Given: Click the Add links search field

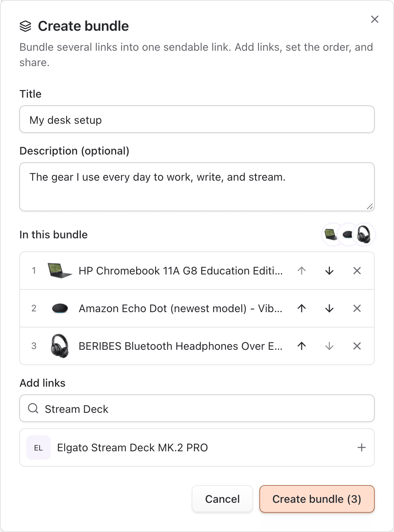Looking at the screenshot, I should pyautogui.click(x=197, y=408).
